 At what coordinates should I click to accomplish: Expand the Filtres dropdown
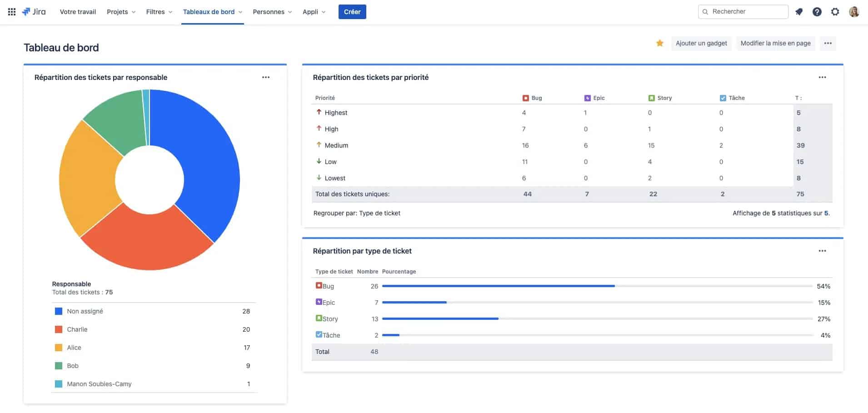[x=159, y=12]
